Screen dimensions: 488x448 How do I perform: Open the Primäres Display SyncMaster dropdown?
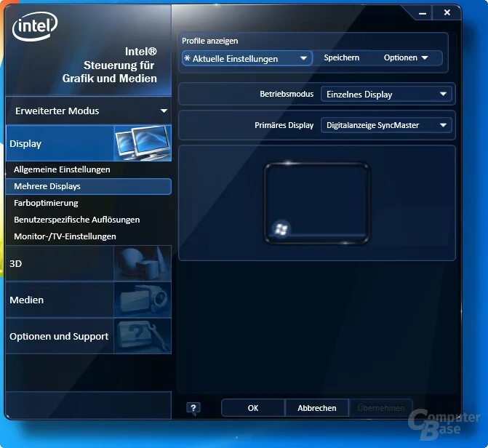(386, 125)
